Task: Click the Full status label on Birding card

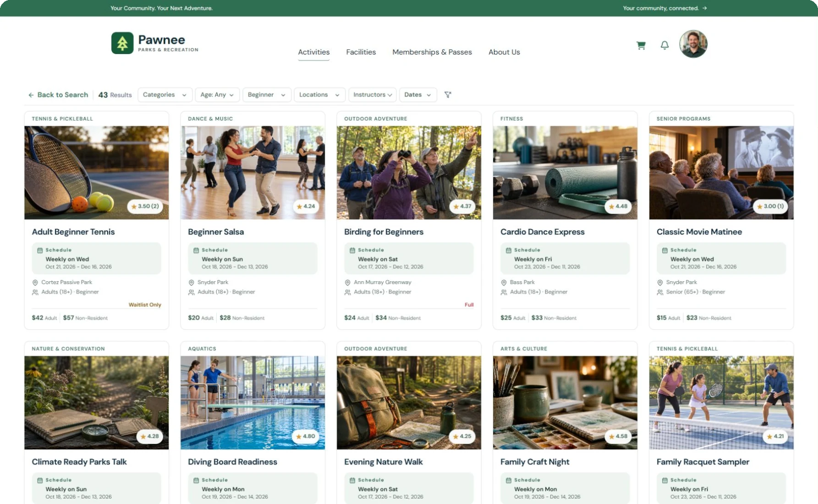Action: coord(469,305)
